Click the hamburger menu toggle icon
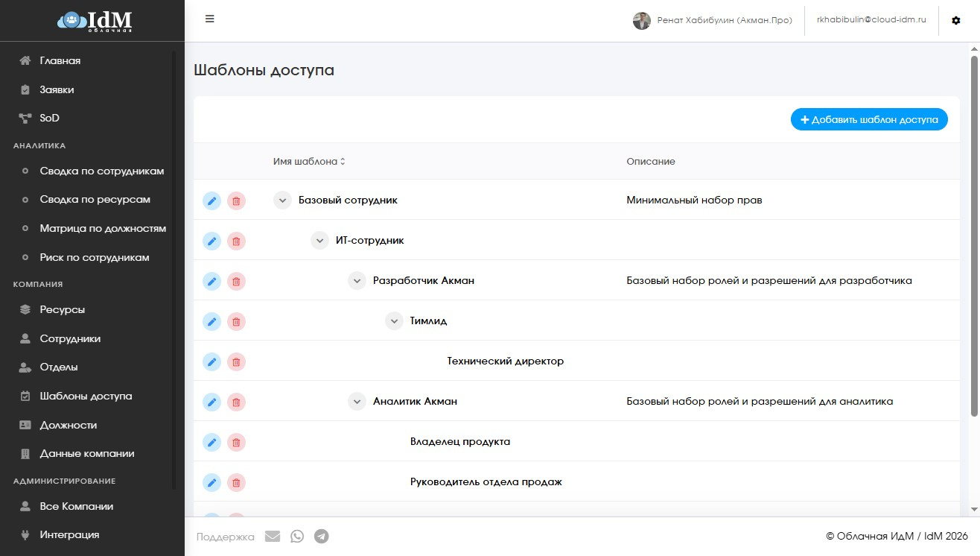Image resolution: width=980 pixels, height=556 pixels. point(210,19)
